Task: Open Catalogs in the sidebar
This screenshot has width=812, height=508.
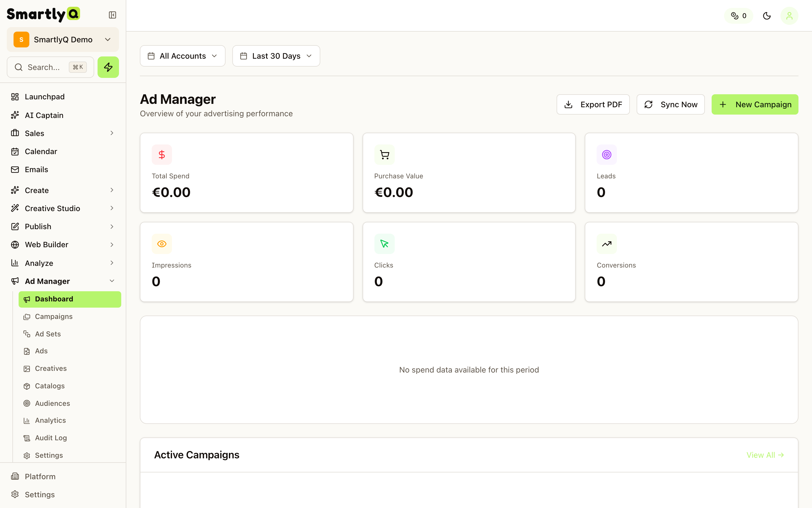Action: 70,386
